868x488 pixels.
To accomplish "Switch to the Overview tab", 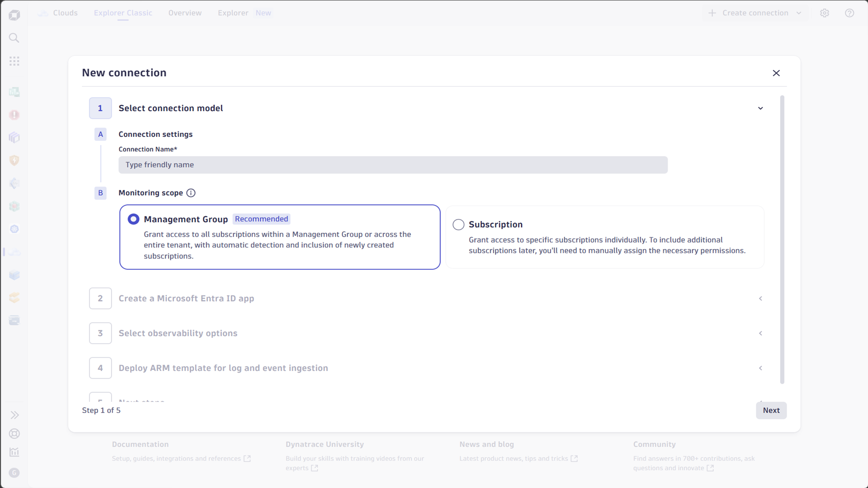I will point(185,13).
